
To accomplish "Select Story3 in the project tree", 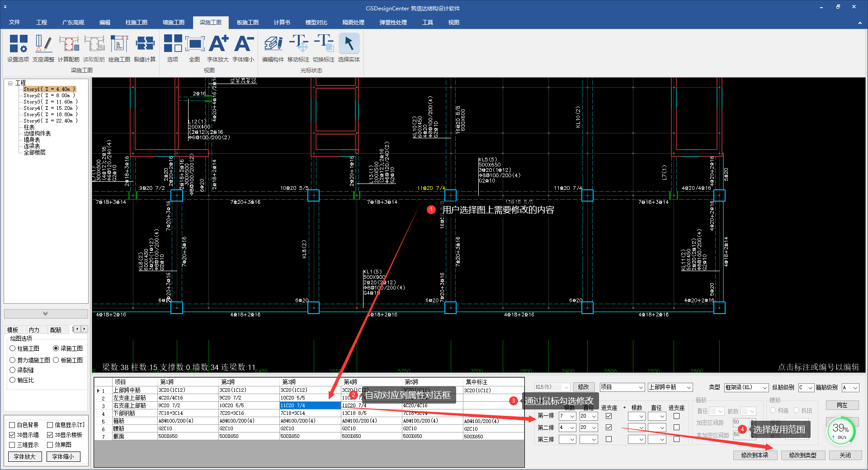I will coord(50,102).
